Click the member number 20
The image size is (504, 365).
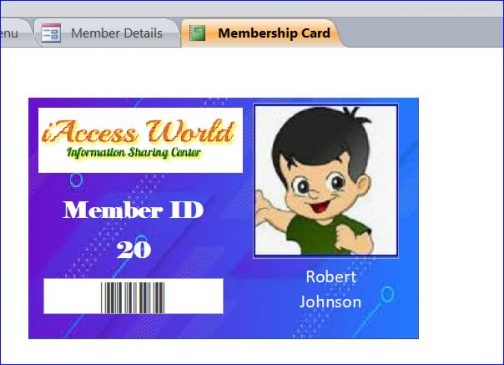pos(134,250)
